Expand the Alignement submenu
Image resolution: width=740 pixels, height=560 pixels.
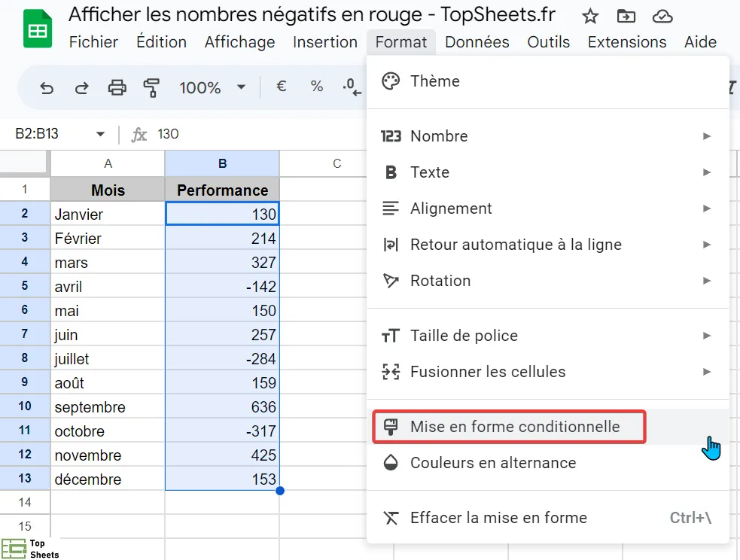[x=548, y=208]
